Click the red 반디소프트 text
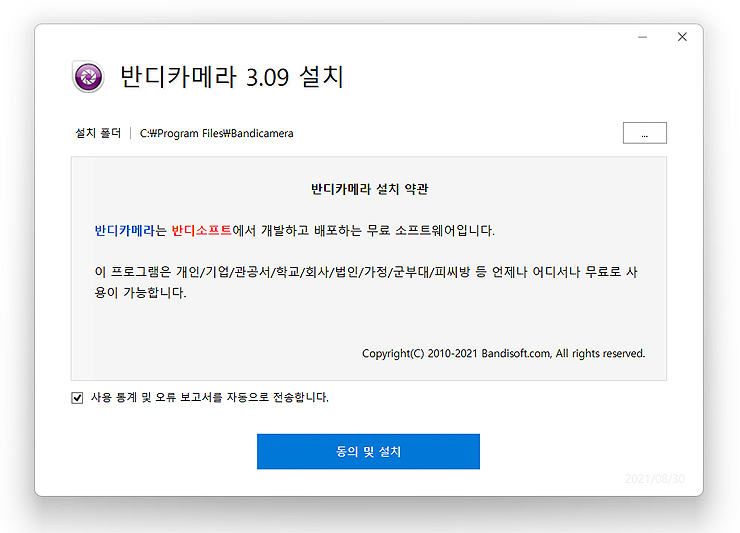This screenshot has height=533, width=740. click(202, 230)
